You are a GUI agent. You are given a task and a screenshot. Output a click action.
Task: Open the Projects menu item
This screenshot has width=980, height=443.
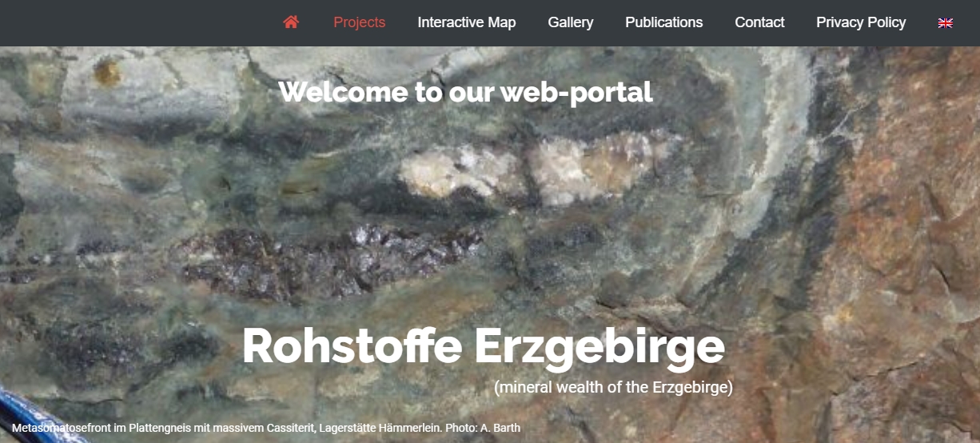pos(360,22)
